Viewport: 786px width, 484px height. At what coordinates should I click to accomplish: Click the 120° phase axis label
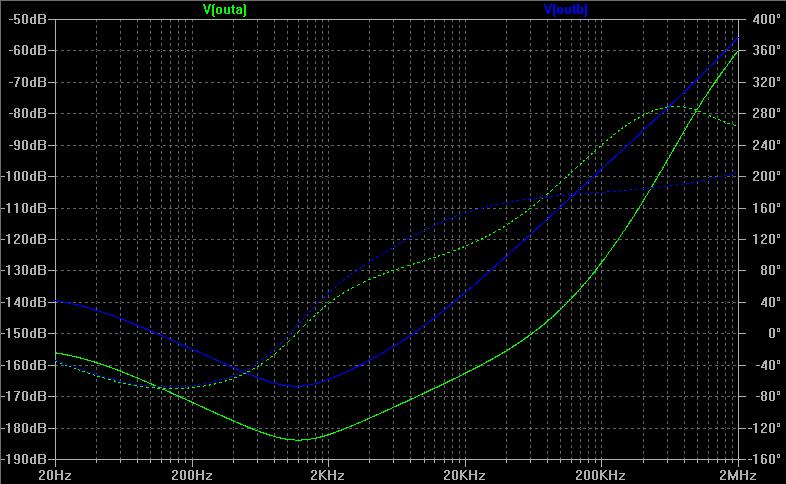tap(766, 239)
